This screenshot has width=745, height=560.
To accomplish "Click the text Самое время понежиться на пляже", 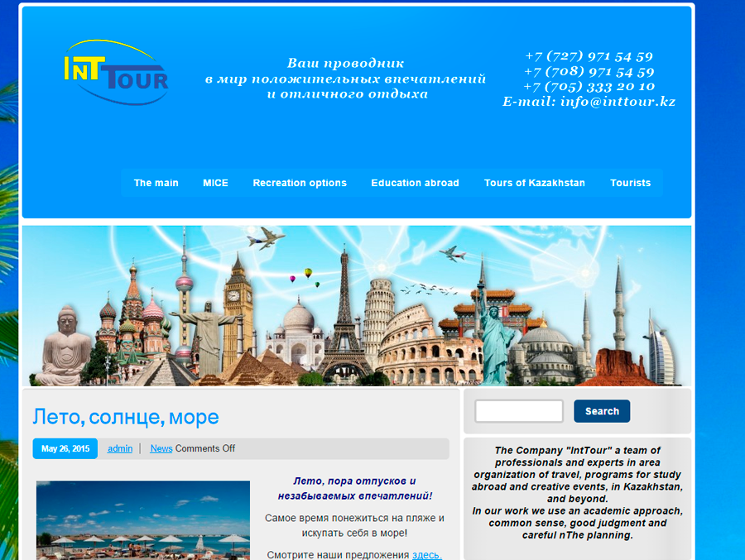I will [x=354, y=525].
